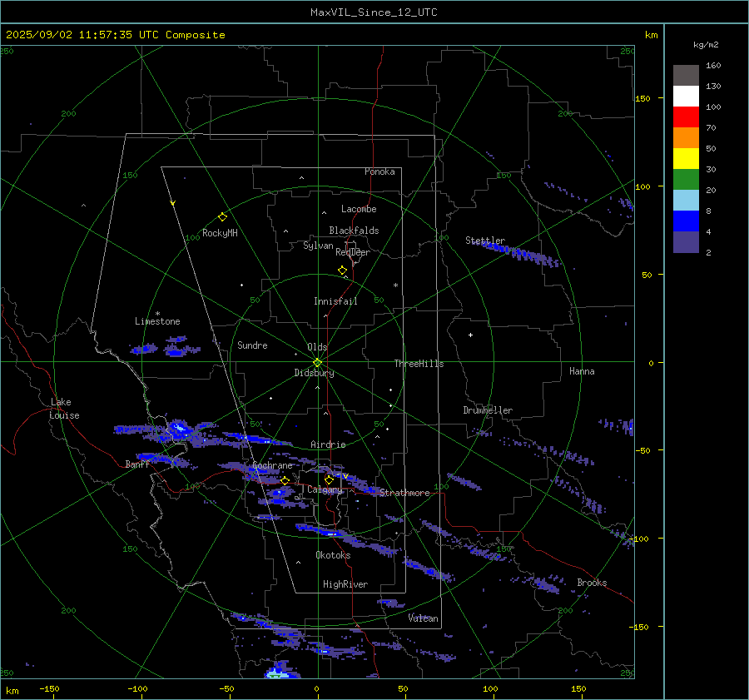The height and width of the screenshot is (700, 749).
Task: Click the Brooks map label
Action: (x=592, y=583)
